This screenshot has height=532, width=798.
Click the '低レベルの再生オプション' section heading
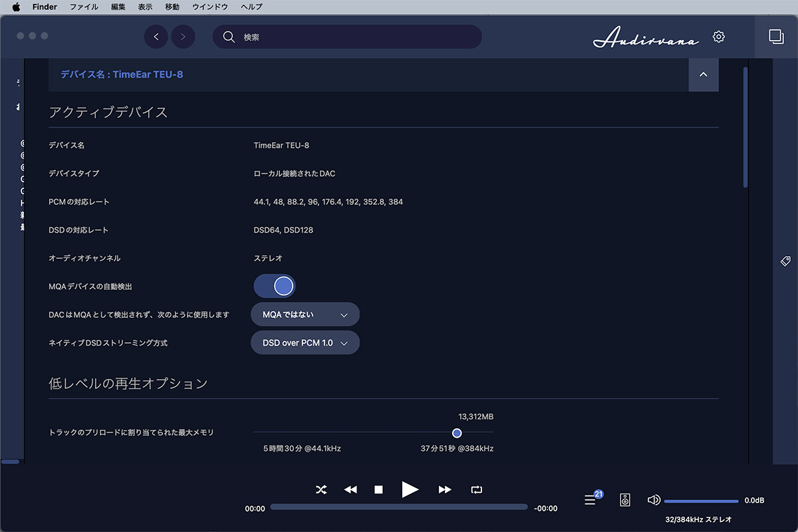click(128, 384)
